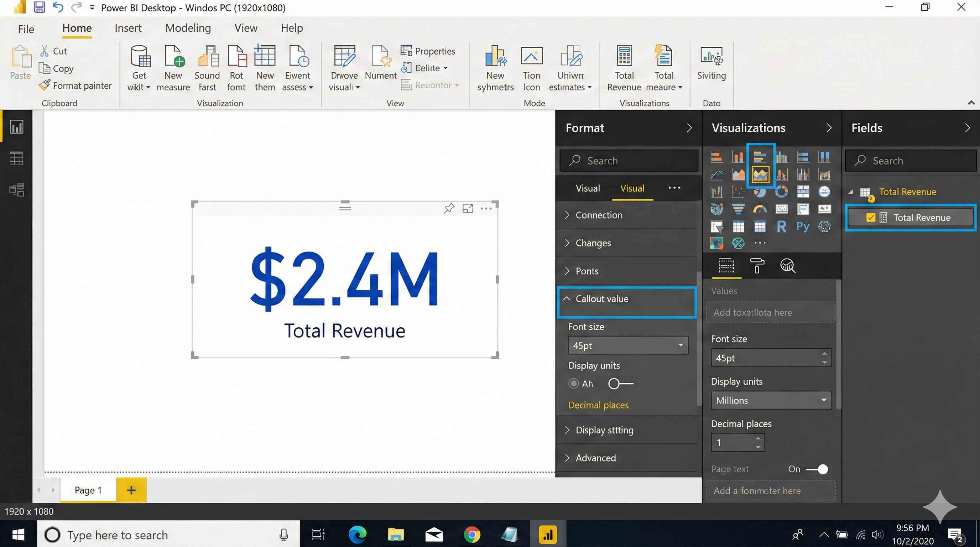Click the R script visual icon
The height and width of the screenshot is (547, 980).
781,227
